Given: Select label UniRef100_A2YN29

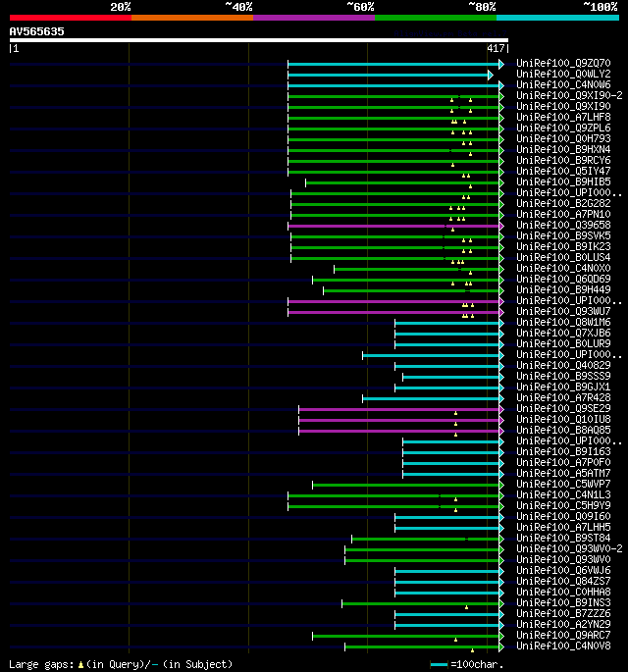Looking at the screenshot, I should pyautogui.click(x=563, y=625).
